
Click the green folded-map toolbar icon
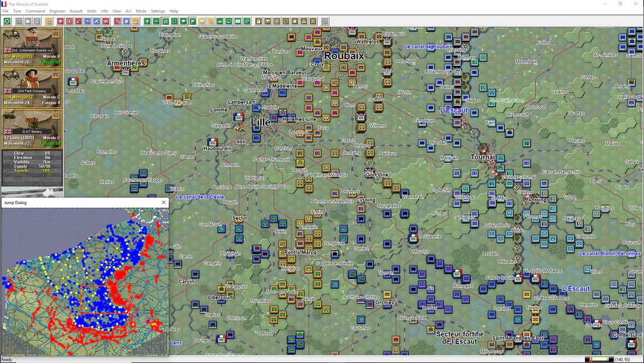pyautogui.click(x=238, y=21)
